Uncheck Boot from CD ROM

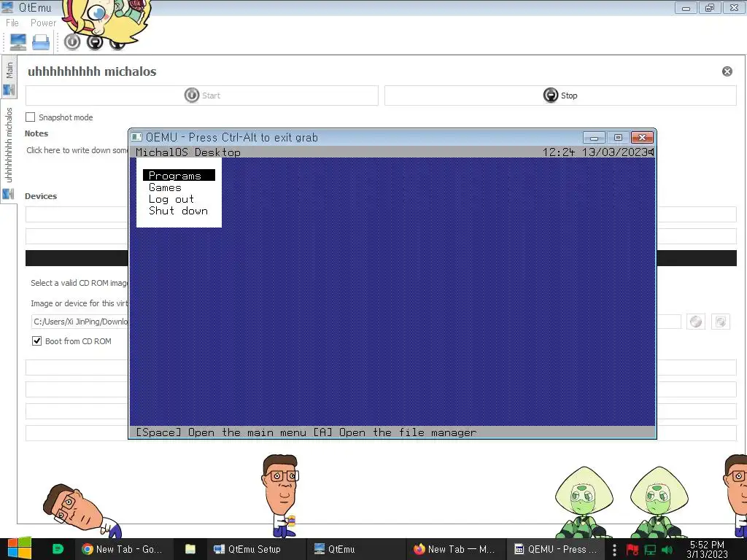[x=36, y=341]
